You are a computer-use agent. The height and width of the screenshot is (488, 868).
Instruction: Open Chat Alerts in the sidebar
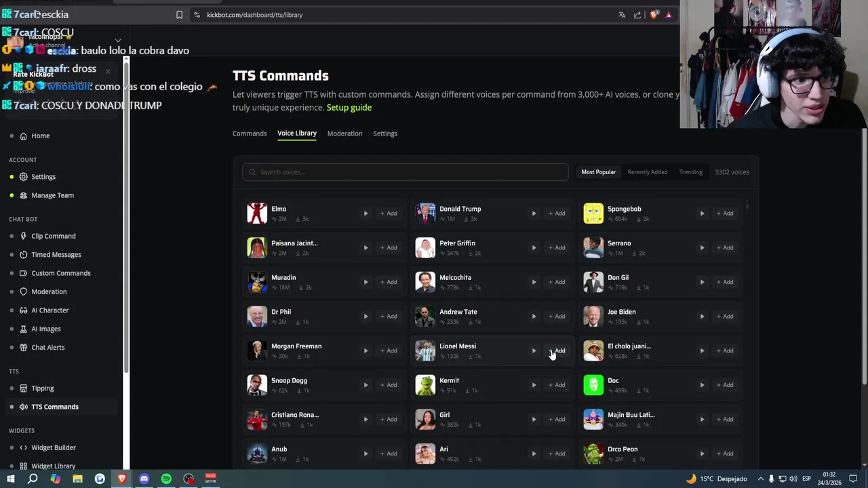(48, 348)
